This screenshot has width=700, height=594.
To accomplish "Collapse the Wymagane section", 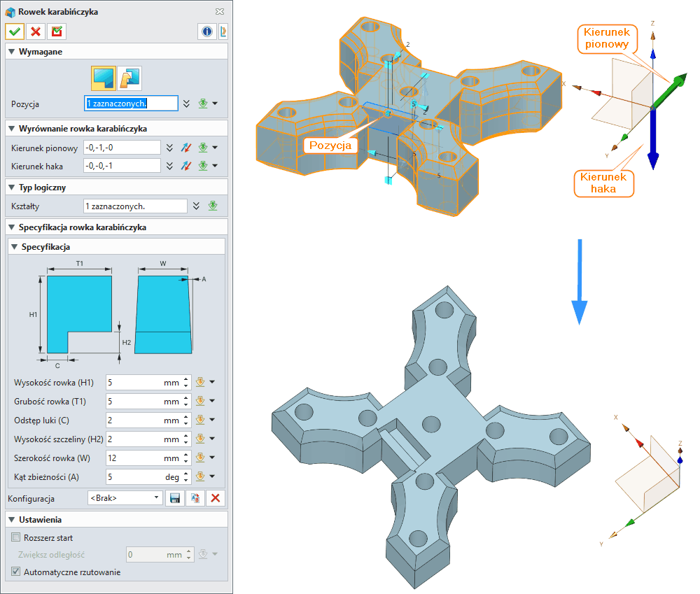I will point(12,52).
